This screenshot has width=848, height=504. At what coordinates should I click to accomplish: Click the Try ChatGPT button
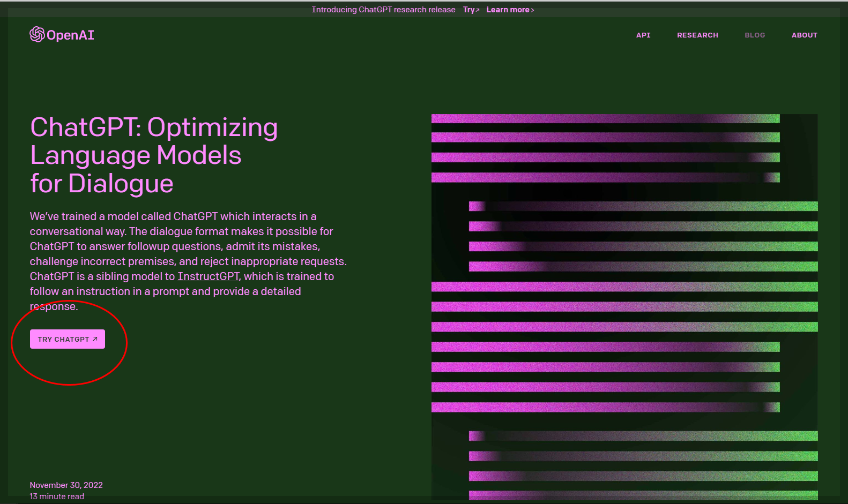[68, 339]
